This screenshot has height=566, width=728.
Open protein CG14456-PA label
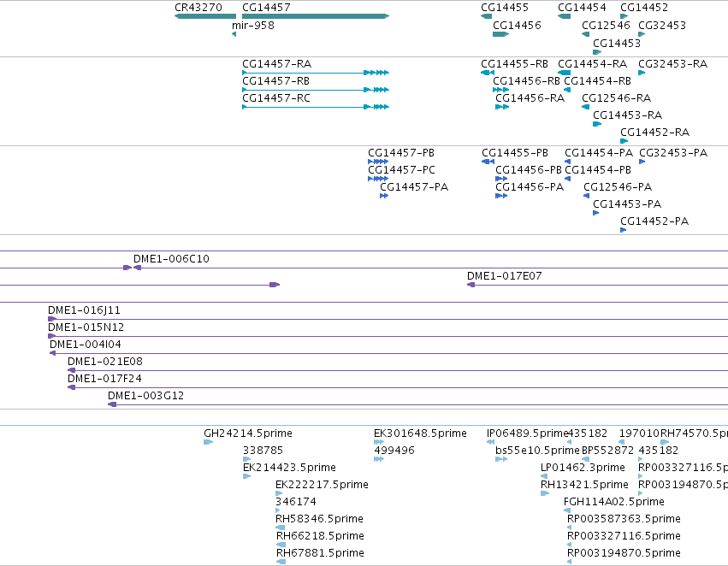530,187
